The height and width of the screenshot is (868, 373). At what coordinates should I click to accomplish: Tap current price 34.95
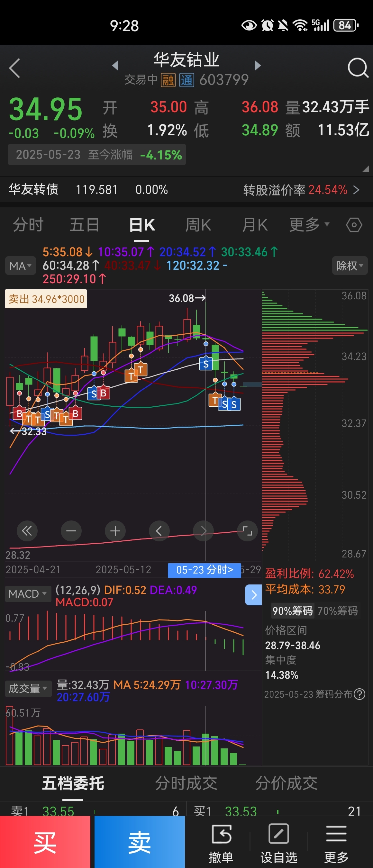coord(45,109)
